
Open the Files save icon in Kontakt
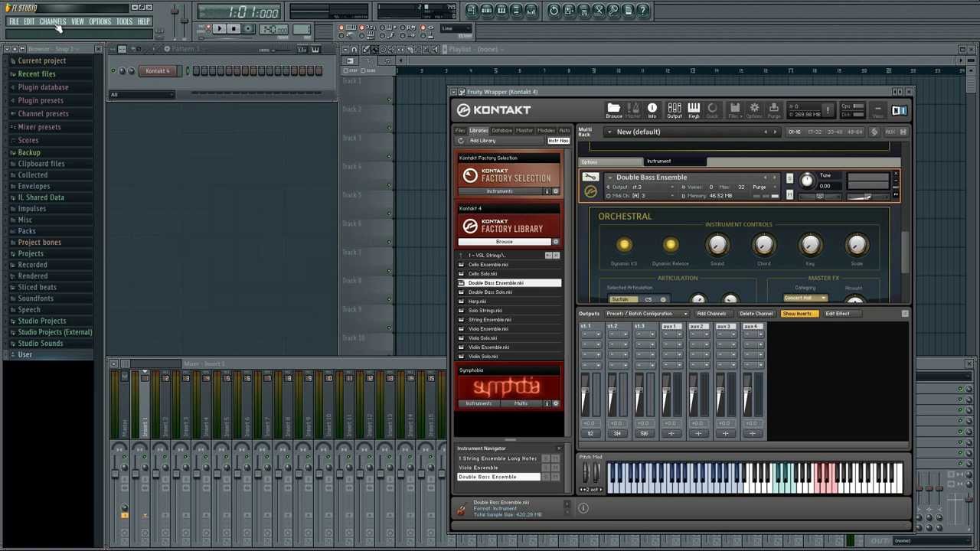tap(735, 110)
